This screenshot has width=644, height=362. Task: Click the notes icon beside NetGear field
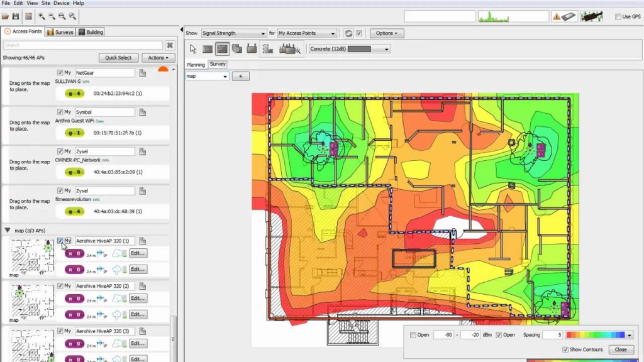[143, 73]
